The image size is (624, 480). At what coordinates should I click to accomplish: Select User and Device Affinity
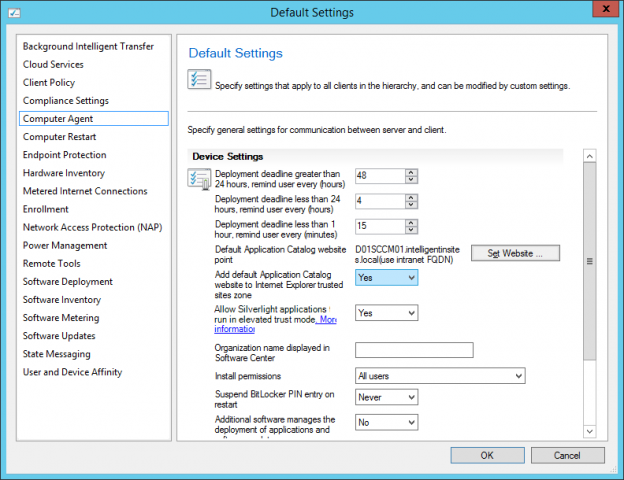click(x=72, y=372)
